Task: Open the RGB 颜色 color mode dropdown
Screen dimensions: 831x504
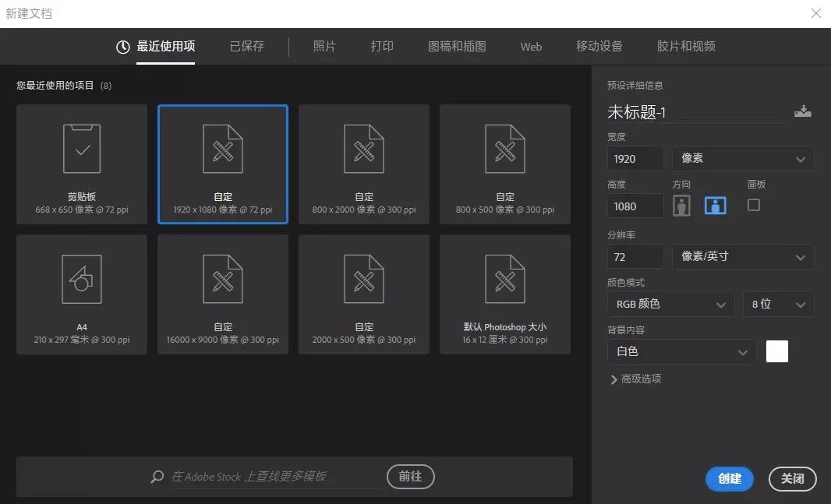Action: (669, 304)
